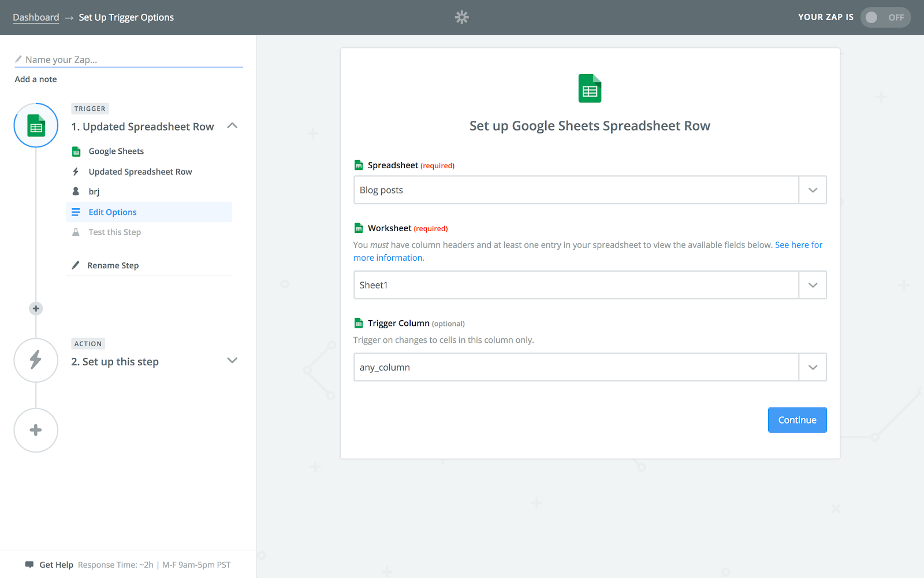Click the small plus to insert a step

click(36, 309)
